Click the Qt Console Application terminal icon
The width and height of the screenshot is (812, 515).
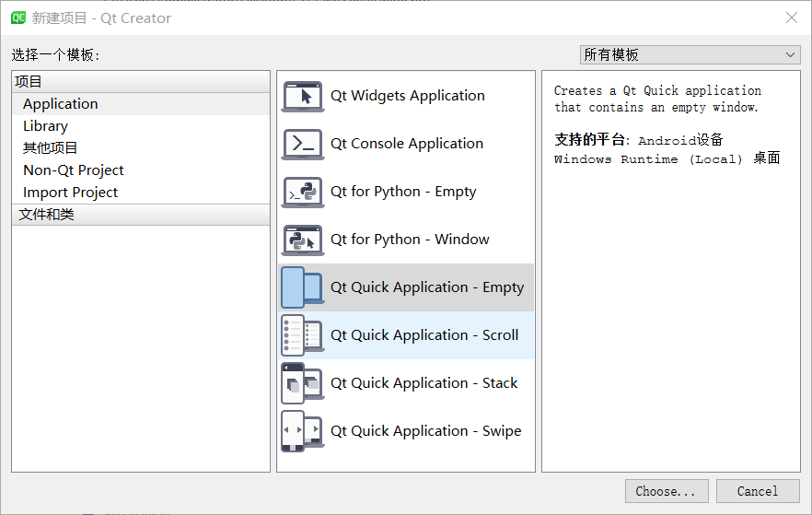pos(302,144)
